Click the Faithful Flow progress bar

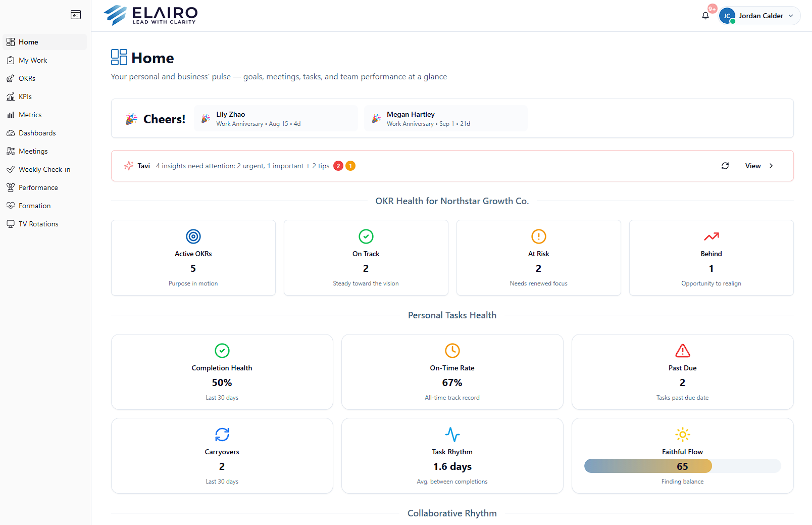[x=683, y=466]
